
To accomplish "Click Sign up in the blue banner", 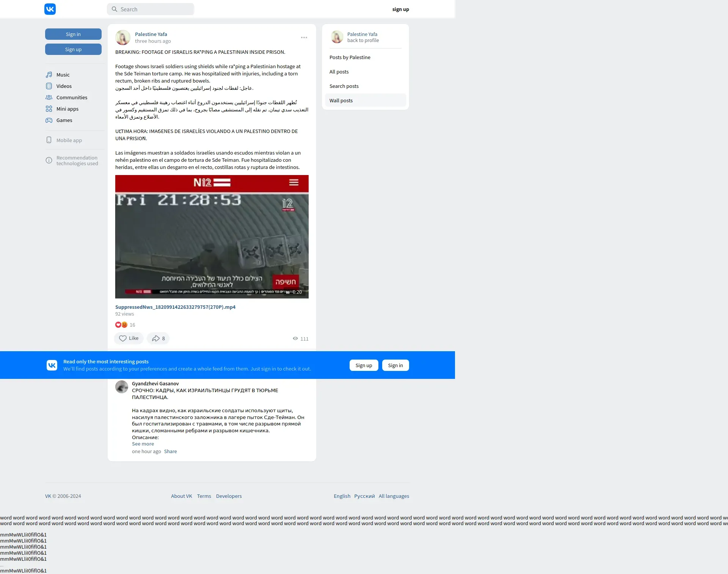I will (363, 365).
